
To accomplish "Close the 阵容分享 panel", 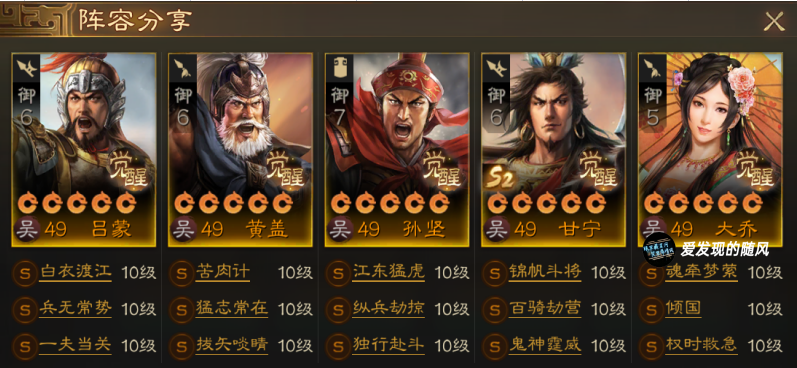I will pyautogui.click(x=774, y=21).
